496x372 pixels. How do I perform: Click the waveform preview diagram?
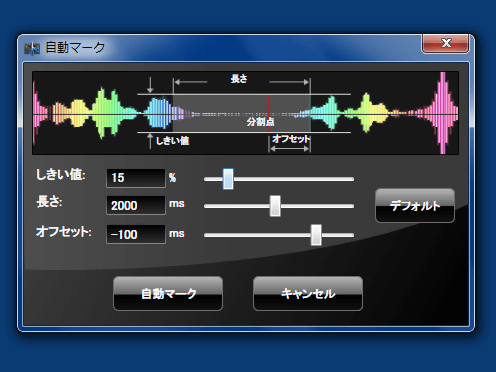click(x=245, y=113)
